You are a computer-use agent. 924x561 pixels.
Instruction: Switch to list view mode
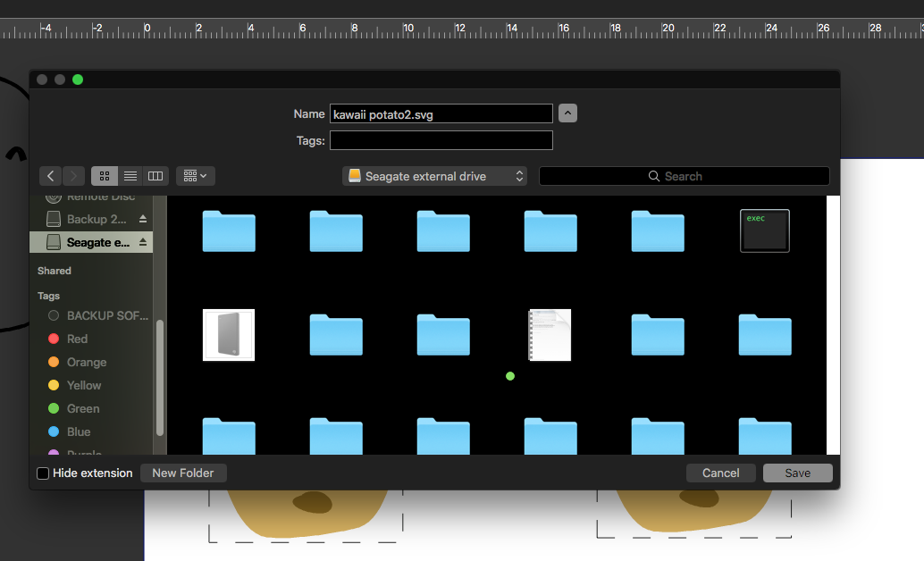coord(130,176)
